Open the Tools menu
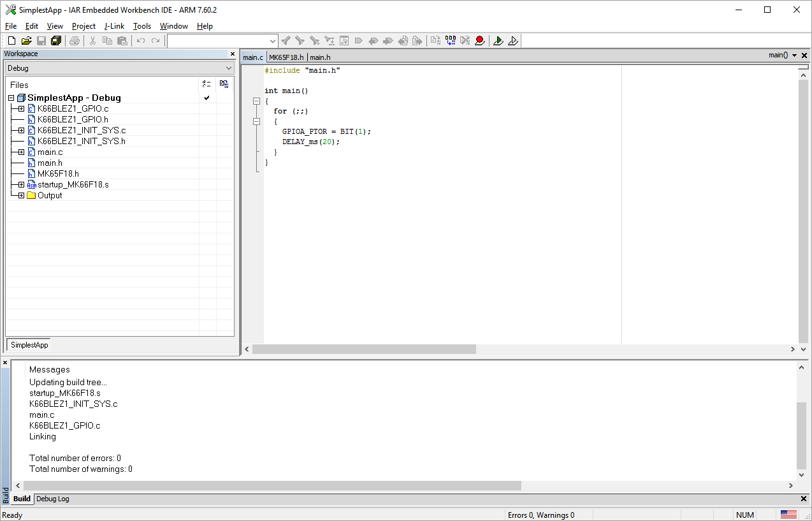Image resolution: width=812 pixels, height=521 pixels. pyautogui.click(x=142, y=26)
